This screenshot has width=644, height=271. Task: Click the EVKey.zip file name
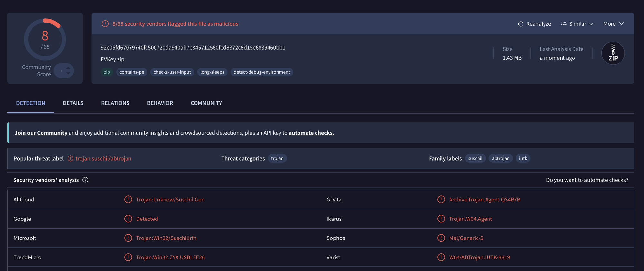point(112,59)
